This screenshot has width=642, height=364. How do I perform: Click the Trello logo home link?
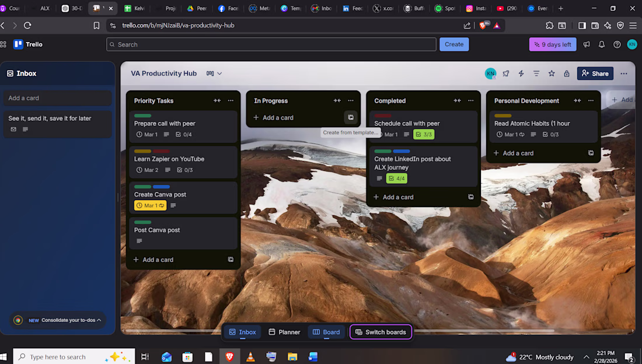click(28, 44)
